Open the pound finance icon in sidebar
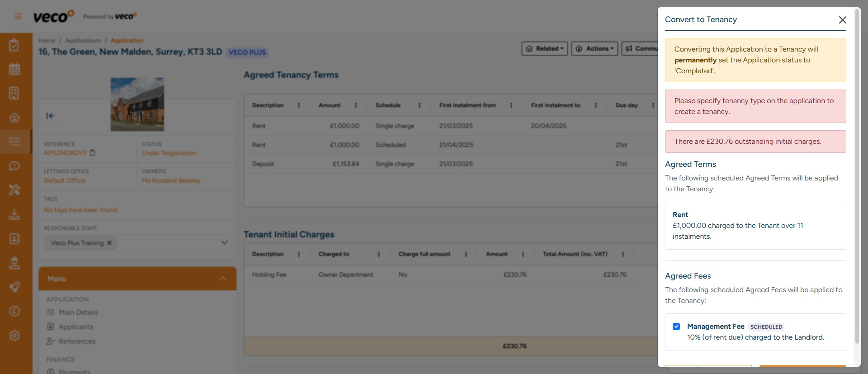This screenshot has width=868, height=374. [14, 311]
